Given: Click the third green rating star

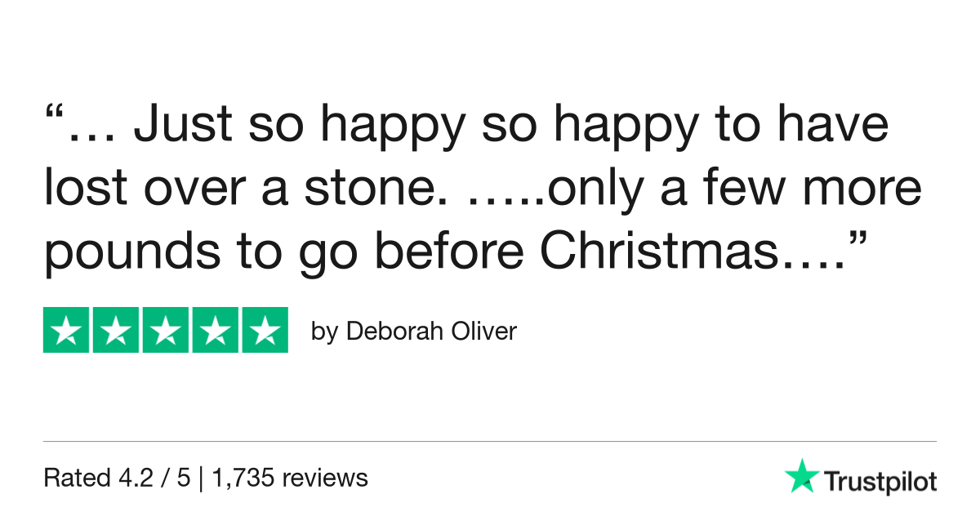Looking at the screenshot, I should [x=166, y=330].
